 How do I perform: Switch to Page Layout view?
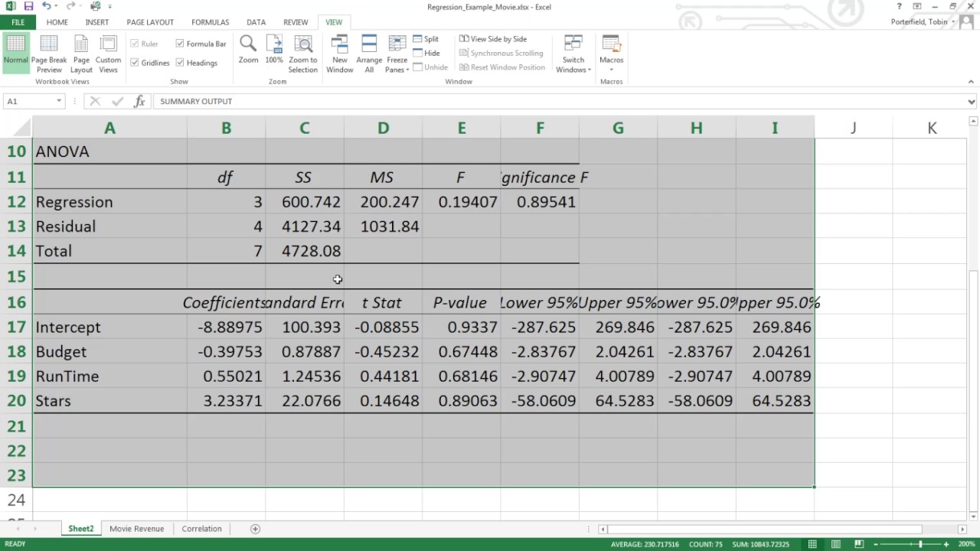click(x=81, y=54)
